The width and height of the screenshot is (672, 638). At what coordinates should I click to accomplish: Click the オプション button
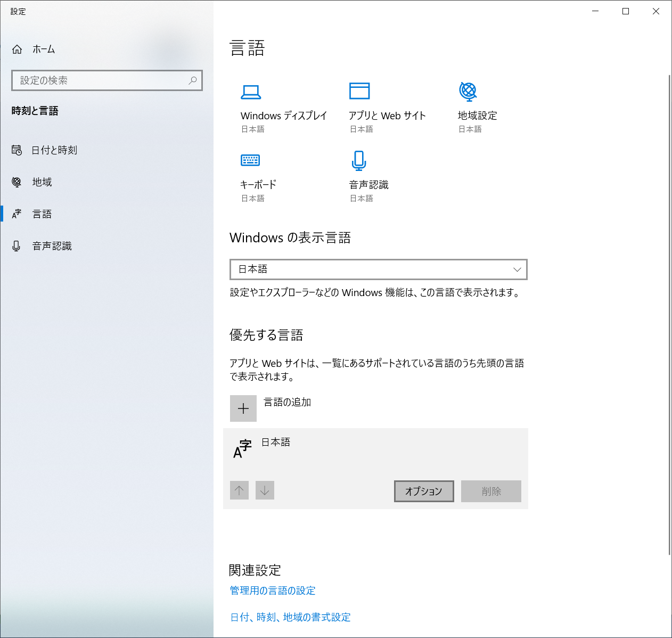tap(424, 491)
